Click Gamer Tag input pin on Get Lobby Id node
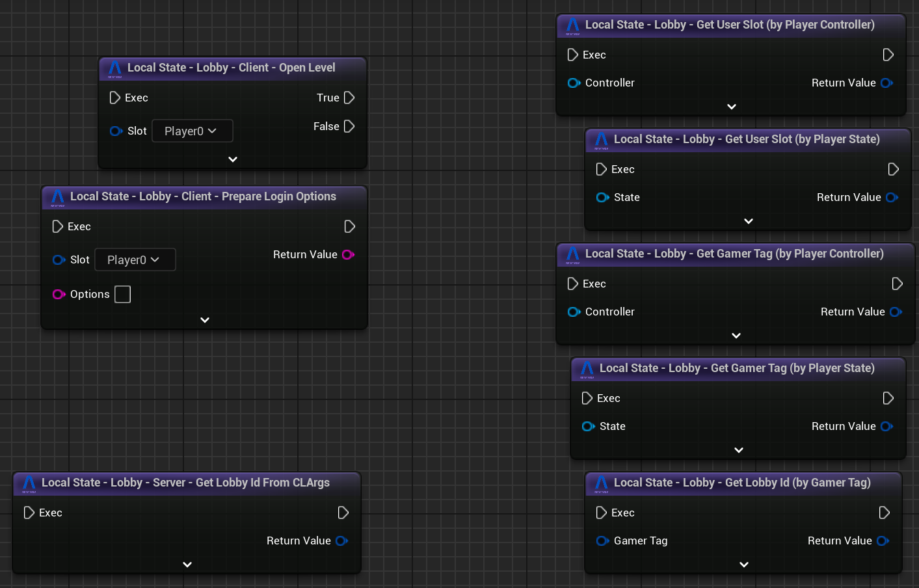The width and height of the screenshot is (919, 588). (602, 541)
